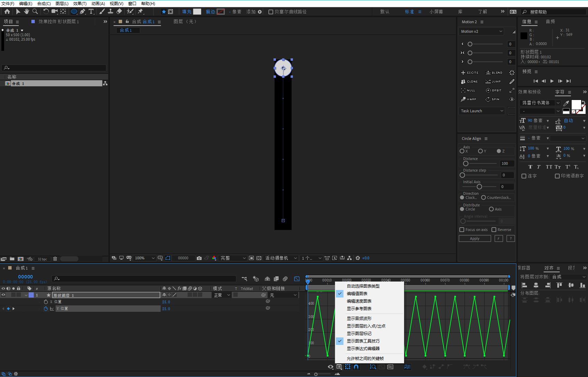Screen dimensions: 588x377
Task: Click the WARP tool in Motion 2
Action: pos(469,99)
